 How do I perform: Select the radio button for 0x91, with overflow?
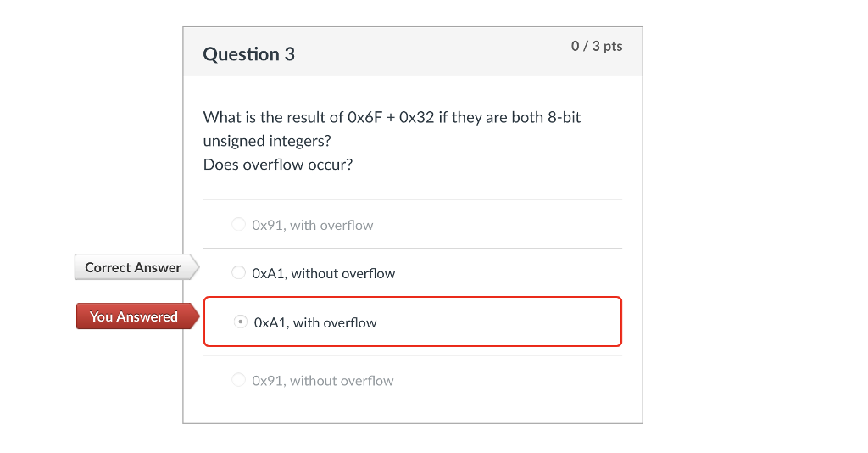click(x=238, y=224)
